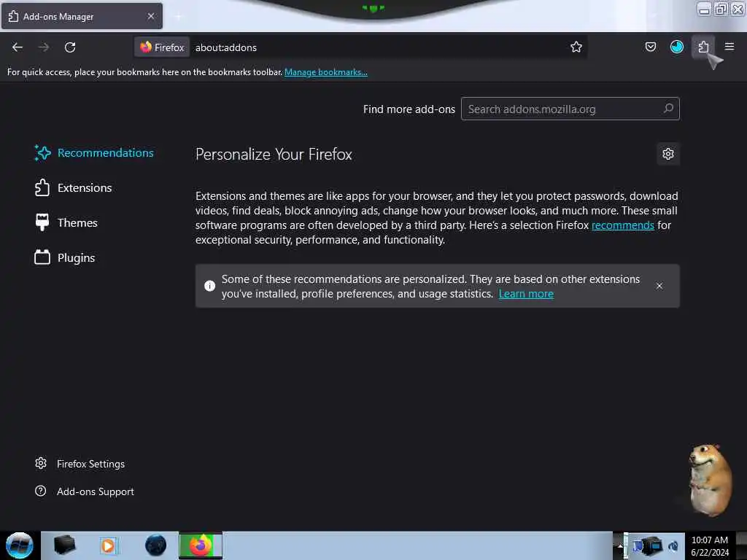This screenshot has height=560, width=747.
Task: Close the Add-ons Manager tab
Action: click(150, 16)
